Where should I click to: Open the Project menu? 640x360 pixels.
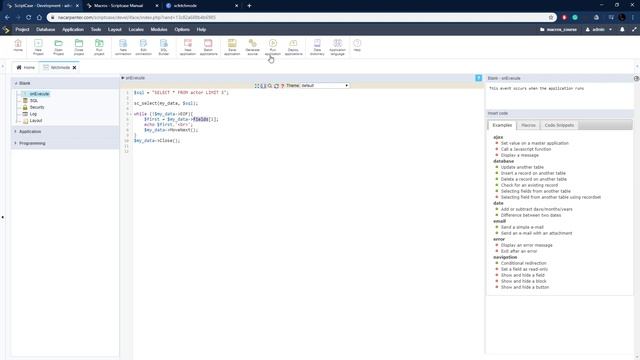click(x=22, y=29)
